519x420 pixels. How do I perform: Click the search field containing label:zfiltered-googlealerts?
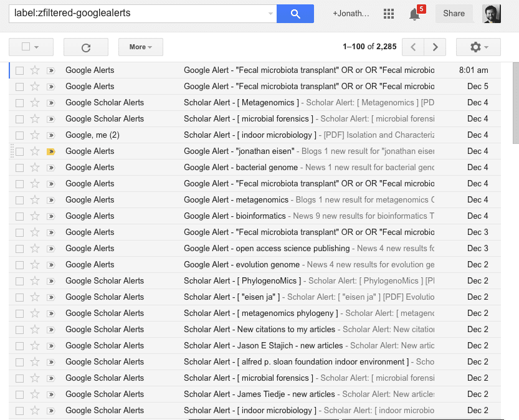pyautogui.click(x=137, y=13)
